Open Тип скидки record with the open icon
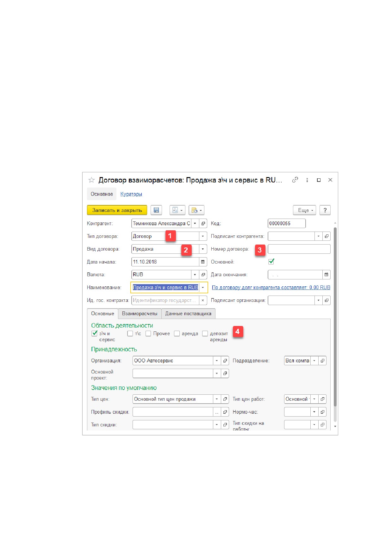Viewport: 392px width, 555px height. 225,425
